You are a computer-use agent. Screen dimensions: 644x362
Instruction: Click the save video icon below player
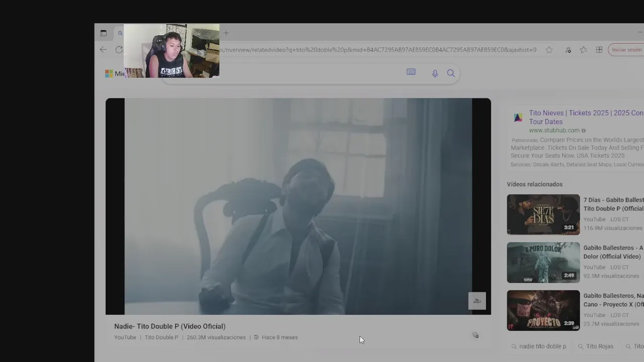coord(475,335)
